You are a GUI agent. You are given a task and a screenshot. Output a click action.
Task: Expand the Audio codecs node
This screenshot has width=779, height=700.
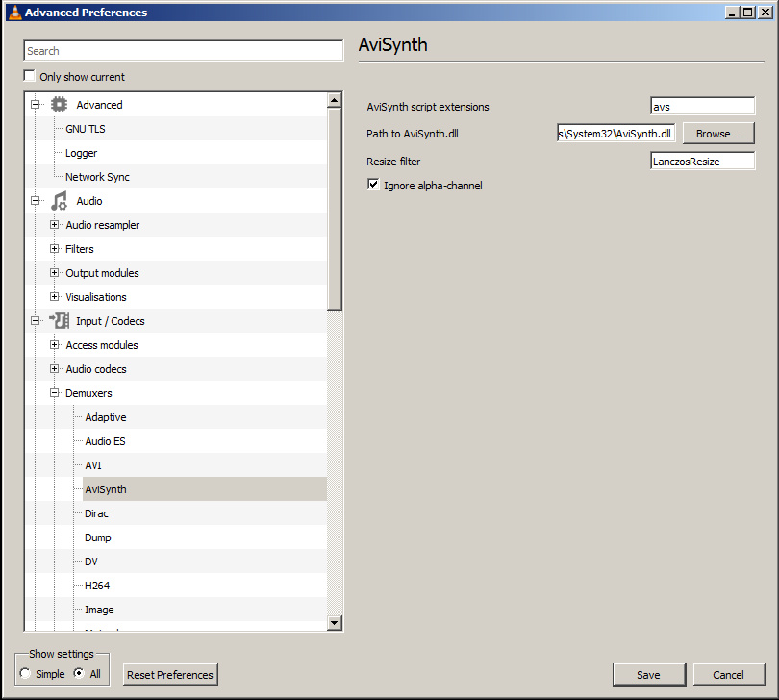click(55, 369)
